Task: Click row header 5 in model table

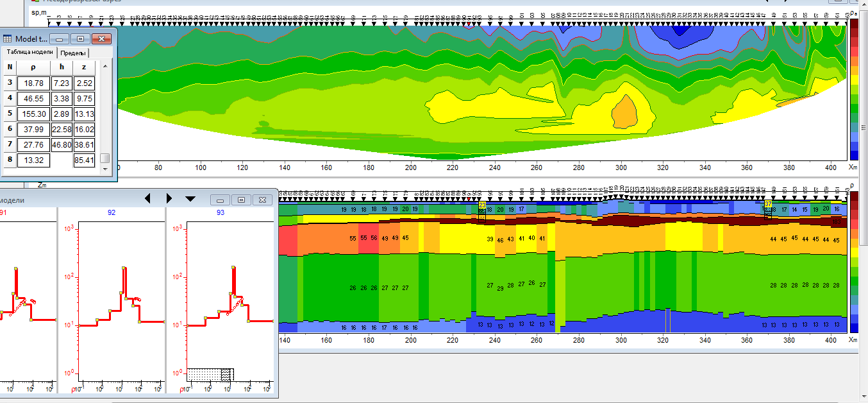Action: [x=10, y=114]
